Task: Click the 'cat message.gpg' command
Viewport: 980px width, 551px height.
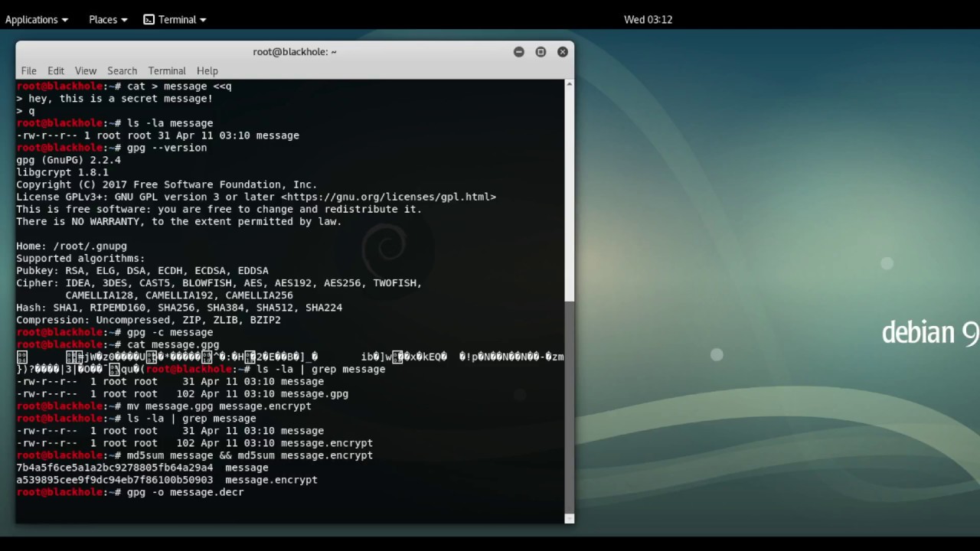Action: pos(173,344)
